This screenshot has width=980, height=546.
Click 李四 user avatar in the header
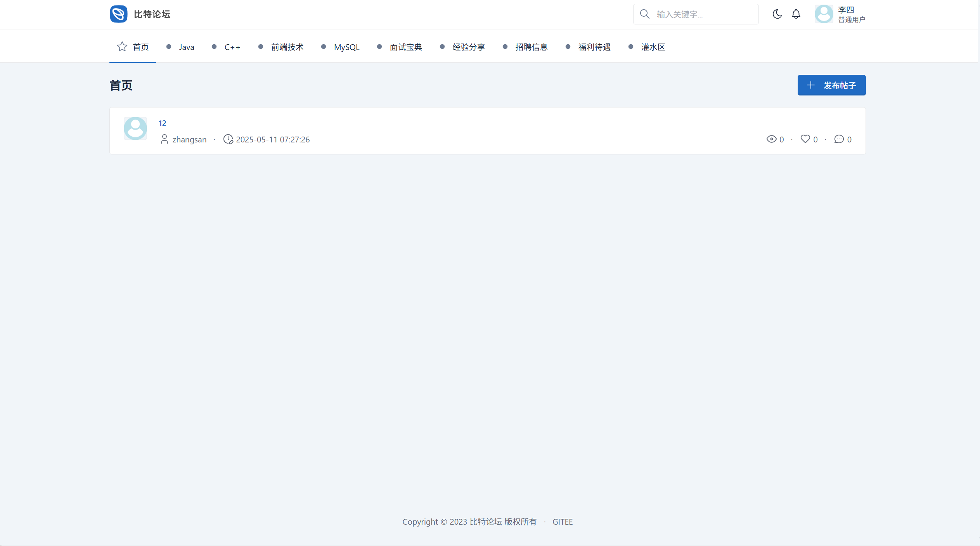(824, 14)
